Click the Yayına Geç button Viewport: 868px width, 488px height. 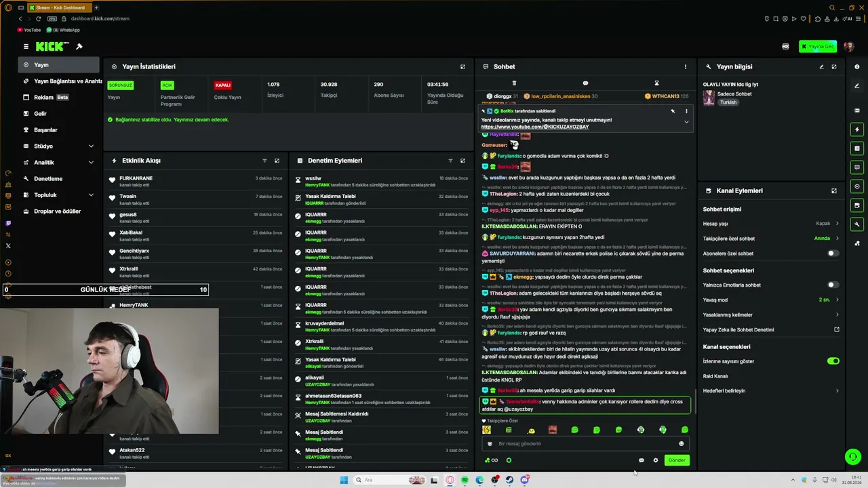click(x=818, y=47)
